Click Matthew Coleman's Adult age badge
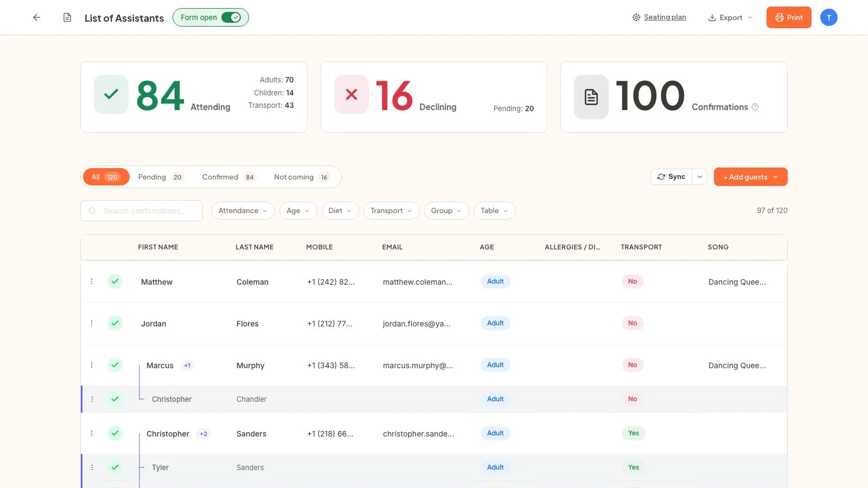The width and height of the screenshot is (868, 488). click(x=495, y=281)
